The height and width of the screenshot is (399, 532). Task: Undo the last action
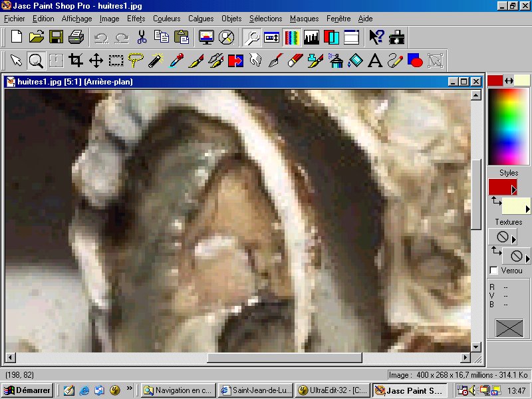click(101, 37)
